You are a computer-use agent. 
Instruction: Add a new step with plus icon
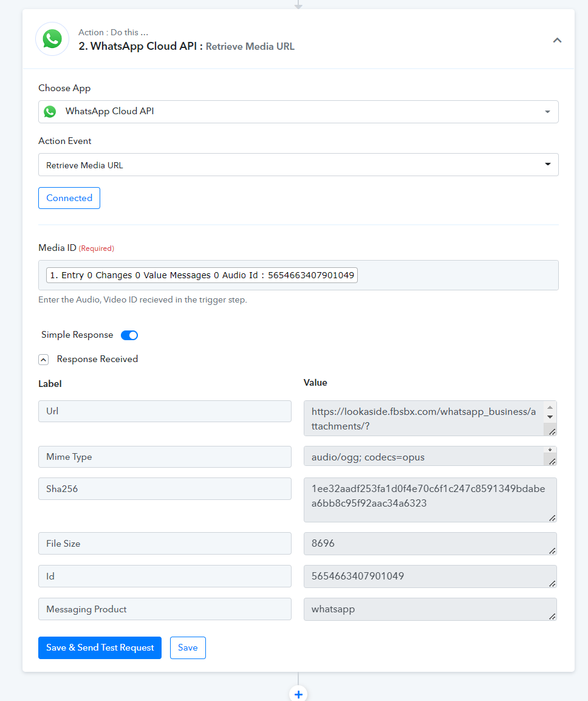pos(298,694)
